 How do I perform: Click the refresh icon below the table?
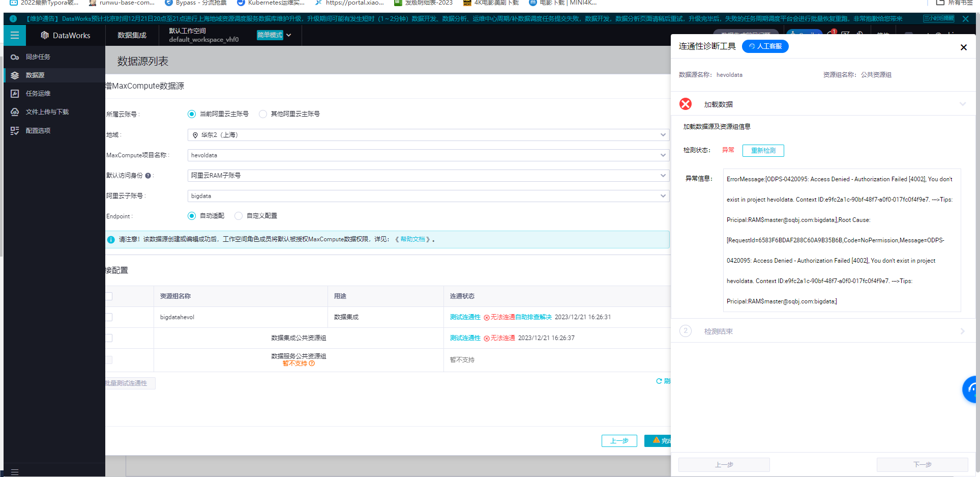[x=659, y=381]
